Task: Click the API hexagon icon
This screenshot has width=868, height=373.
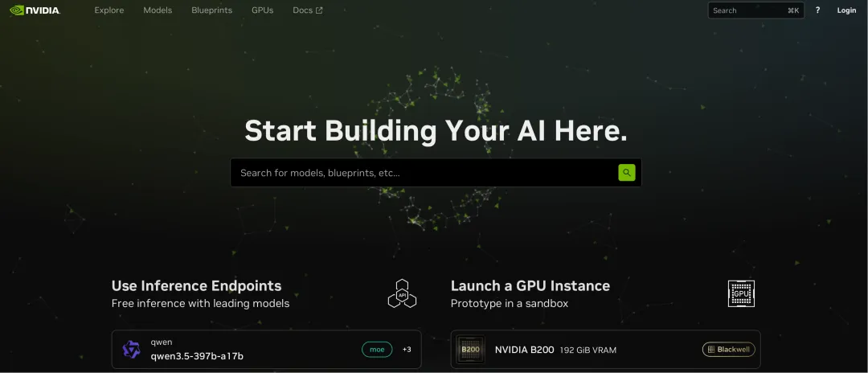Action: [402, 293]
